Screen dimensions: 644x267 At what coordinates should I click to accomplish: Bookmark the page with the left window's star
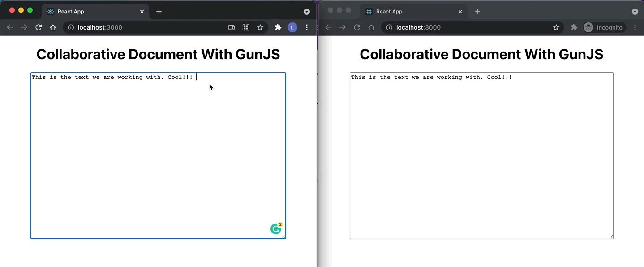pos(260,27)
